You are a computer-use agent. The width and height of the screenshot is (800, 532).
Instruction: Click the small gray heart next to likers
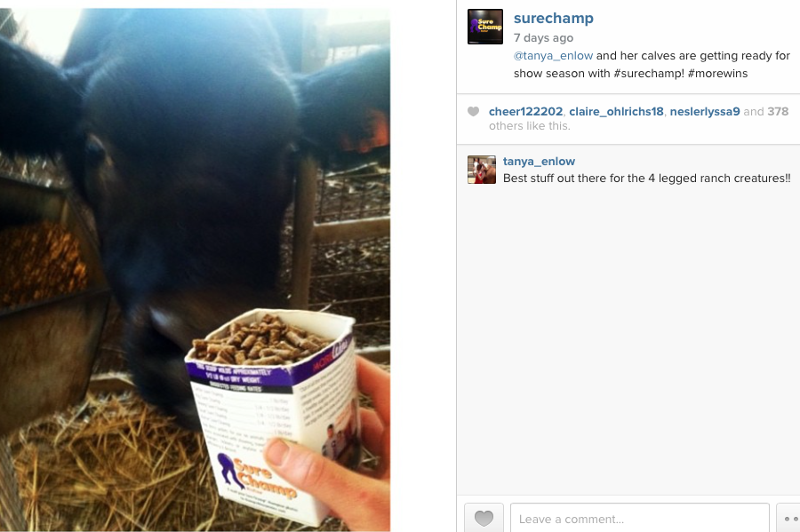click(x=474, y=112)
